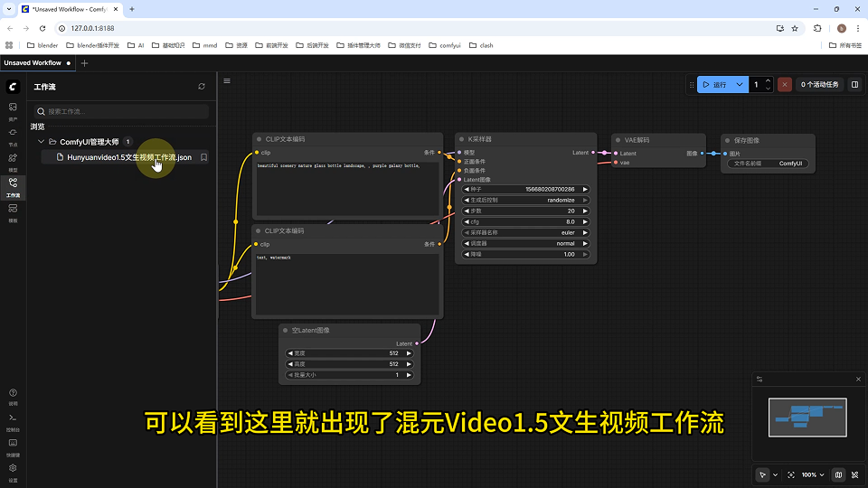The image size is (868, 488).
Task: Open Chrome profile avatar
Action: coord(842,28)
